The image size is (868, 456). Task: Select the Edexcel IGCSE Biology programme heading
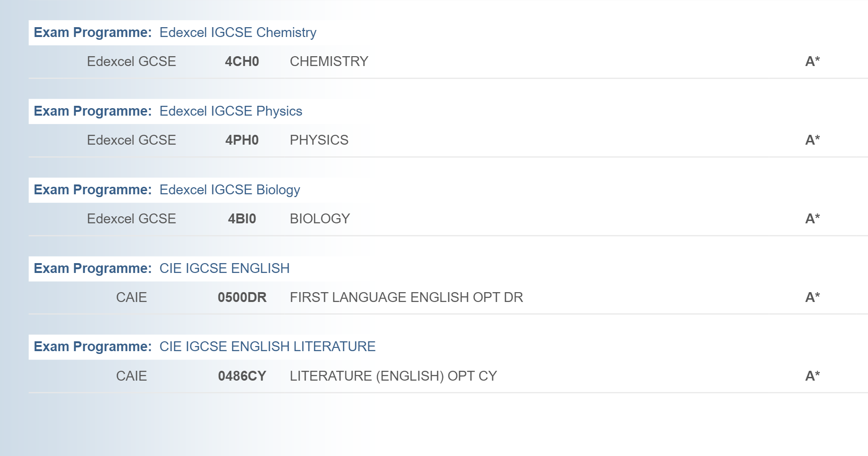[x=229, y=190]
